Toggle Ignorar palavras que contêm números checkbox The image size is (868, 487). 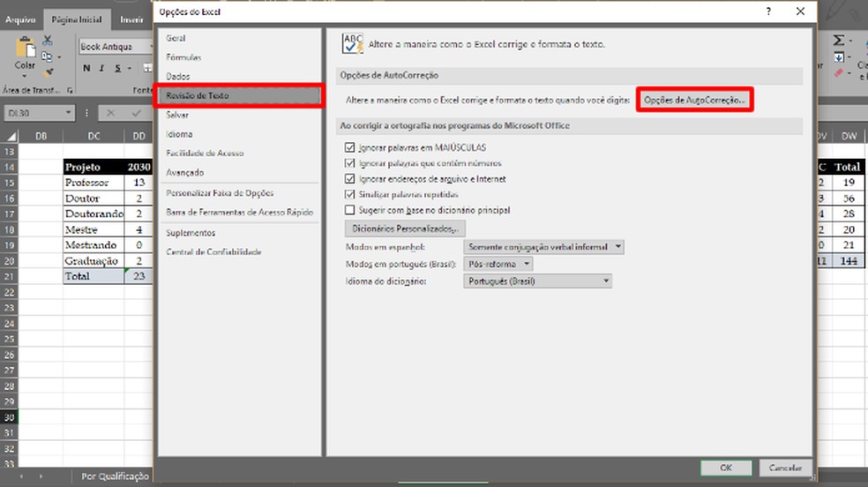pyautogui.click(x=350, y=163)
